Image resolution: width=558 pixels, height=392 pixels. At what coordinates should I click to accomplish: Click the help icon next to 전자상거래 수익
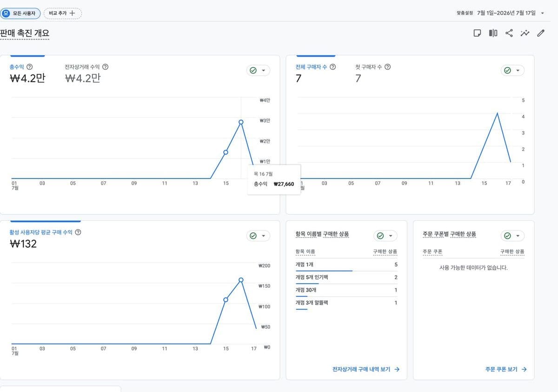105,67
